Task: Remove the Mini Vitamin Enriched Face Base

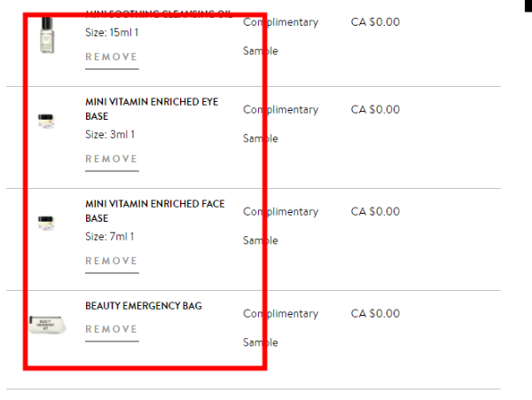Action: click(x=112, y=262)
